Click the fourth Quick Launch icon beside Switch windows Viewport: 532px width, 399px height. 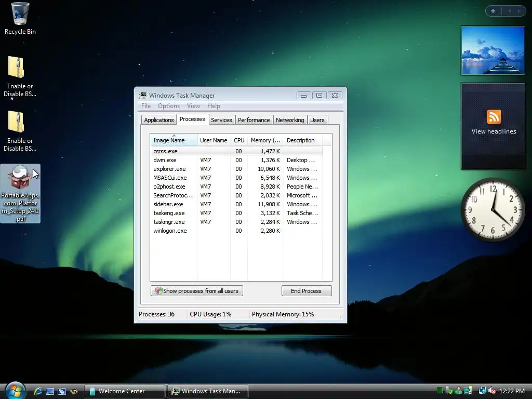point(74,391)
